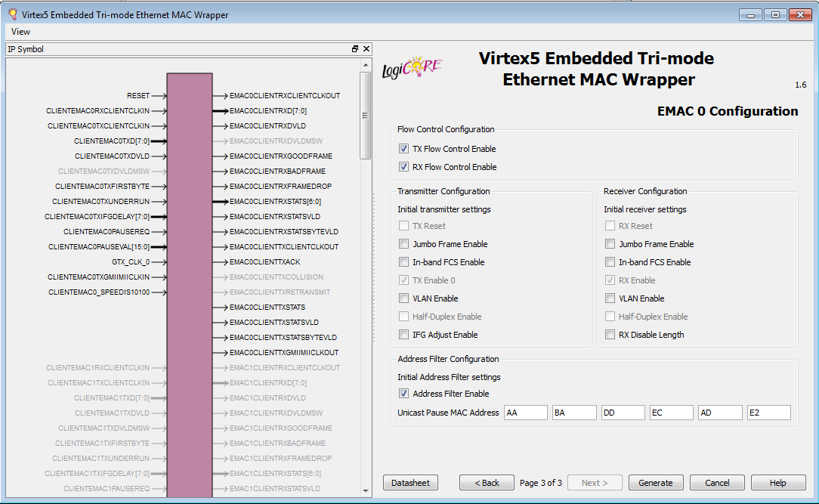The width and height of the screenshot is (819, 504).
Task: Click the BA MAC address field
Action: pyautogui.click(x=574, y=413)
